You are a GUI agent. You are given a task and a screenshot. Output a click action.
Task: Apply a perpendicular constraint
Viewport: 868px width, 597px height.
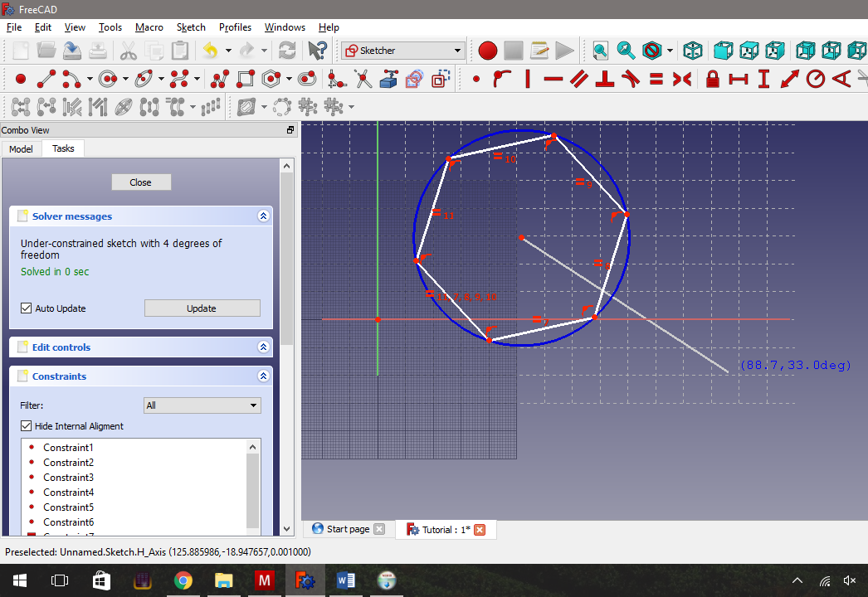[x=603, y=79]
